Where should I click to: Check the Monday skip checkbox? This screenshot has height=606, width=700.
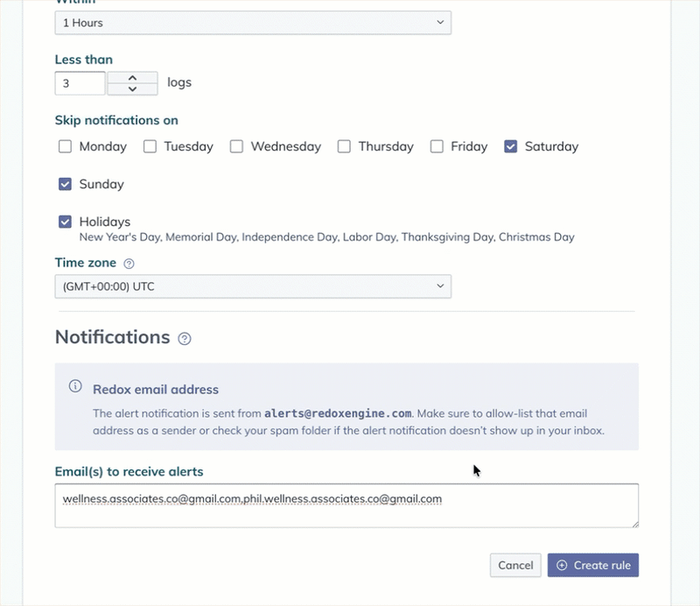click(65, 146)
